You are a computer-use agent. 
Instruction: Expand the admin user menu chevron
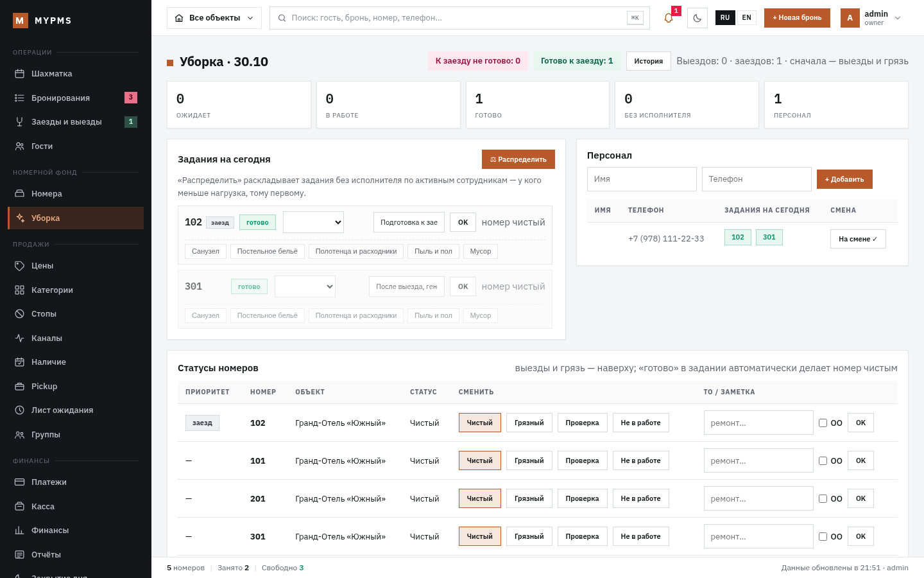click(x=898, y=18)
